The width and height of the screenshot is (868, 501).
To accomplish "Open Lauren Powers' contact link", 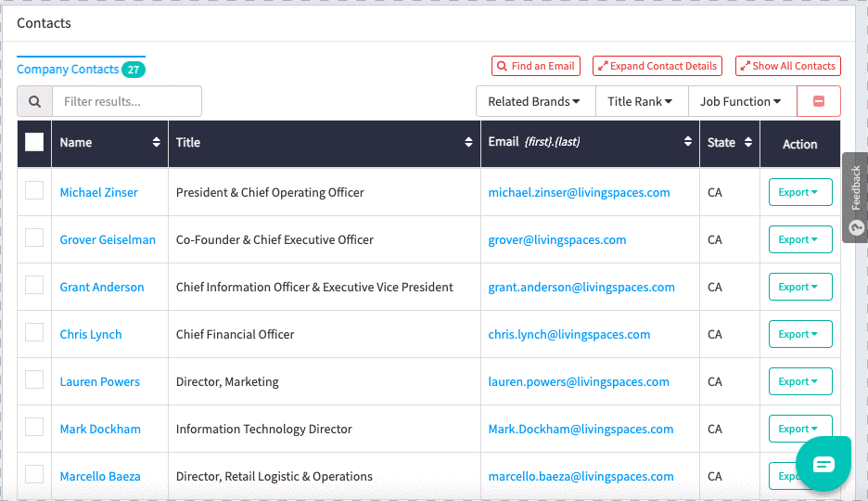I will point(99,382).
